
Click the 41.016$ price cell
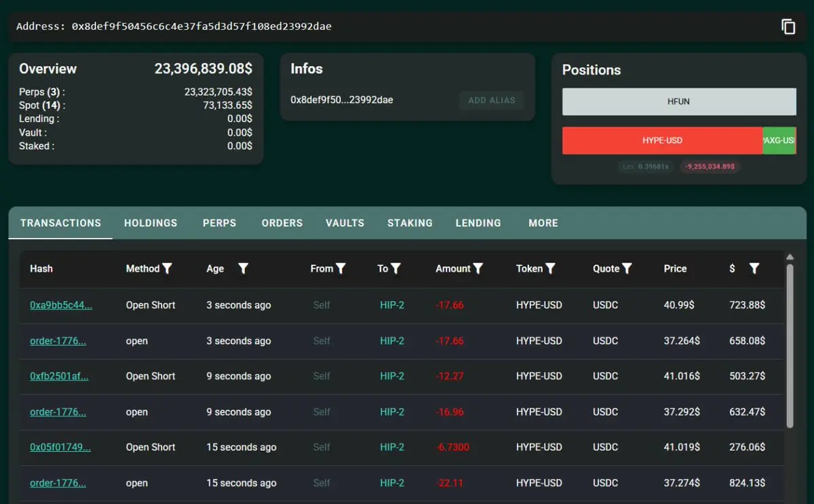pos(681,376)
